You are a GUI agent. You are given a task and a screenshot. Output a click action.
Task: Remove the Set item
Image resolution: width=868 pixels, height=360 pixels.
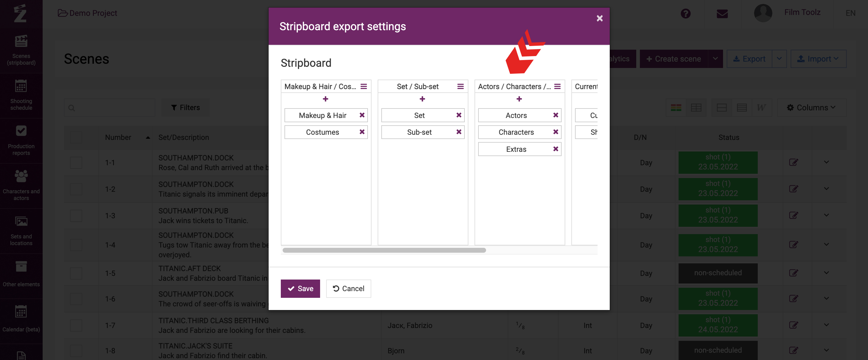pyautogui.click(x=459, y=115)
